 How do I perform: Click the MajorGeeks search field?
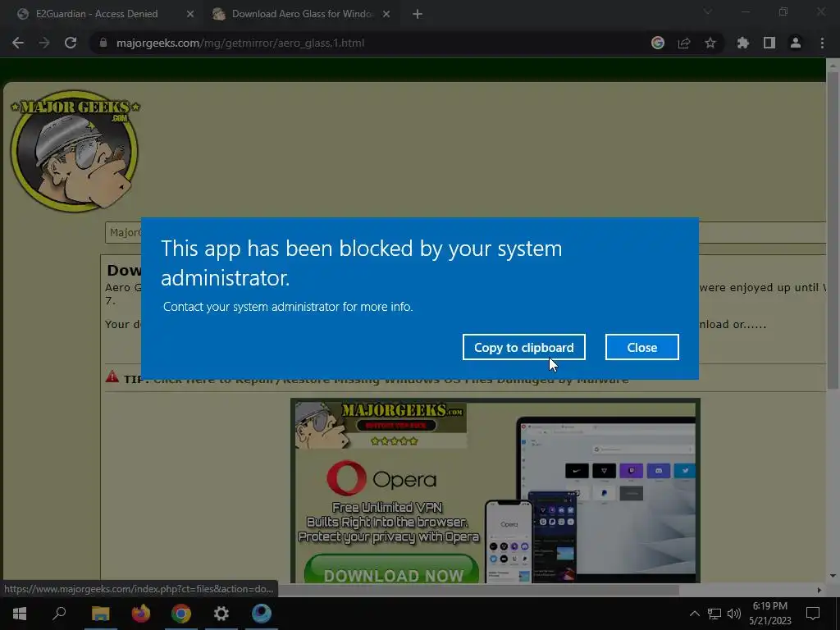coord(465,232)
